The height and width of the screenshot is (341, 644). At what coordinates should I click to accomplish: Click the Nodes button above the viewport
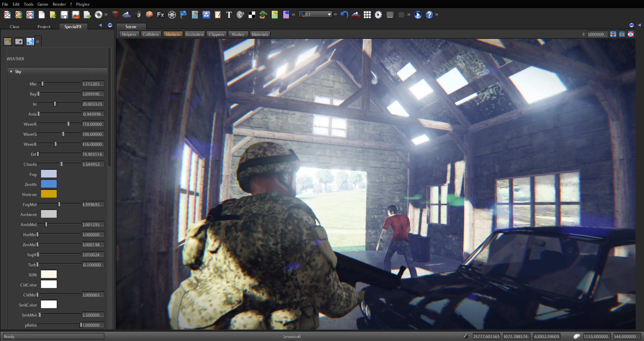point(238,34)
